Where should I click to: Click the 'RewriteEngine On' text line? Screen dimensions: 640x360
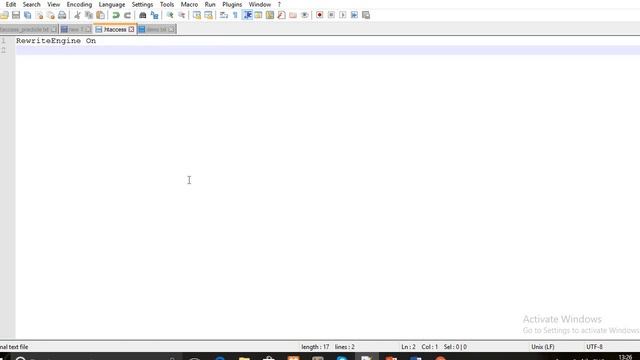click(56, 41)
